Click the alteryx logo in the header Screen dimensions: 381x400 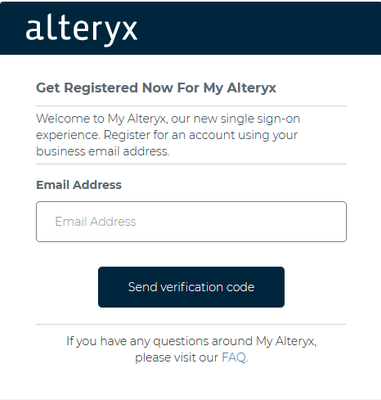(81, 31)
